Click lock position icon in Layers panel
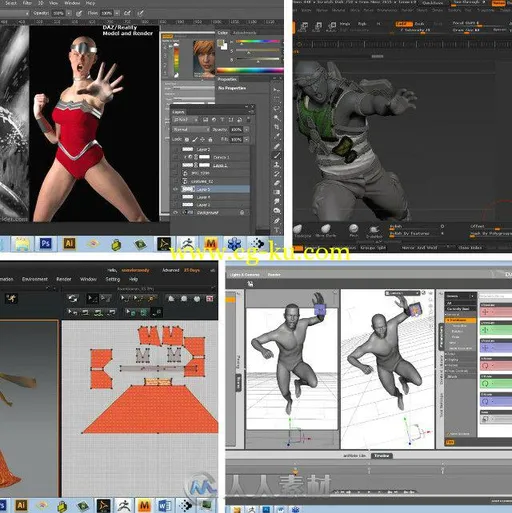This screenshot has height=513, width=512. (202, 139)
